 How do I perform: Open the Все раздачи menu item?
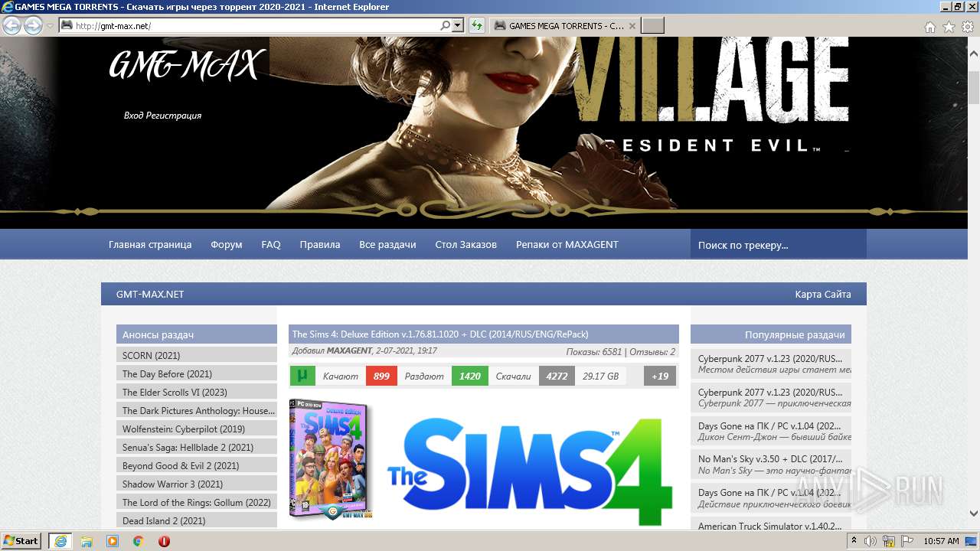click(x=387, y=245)
